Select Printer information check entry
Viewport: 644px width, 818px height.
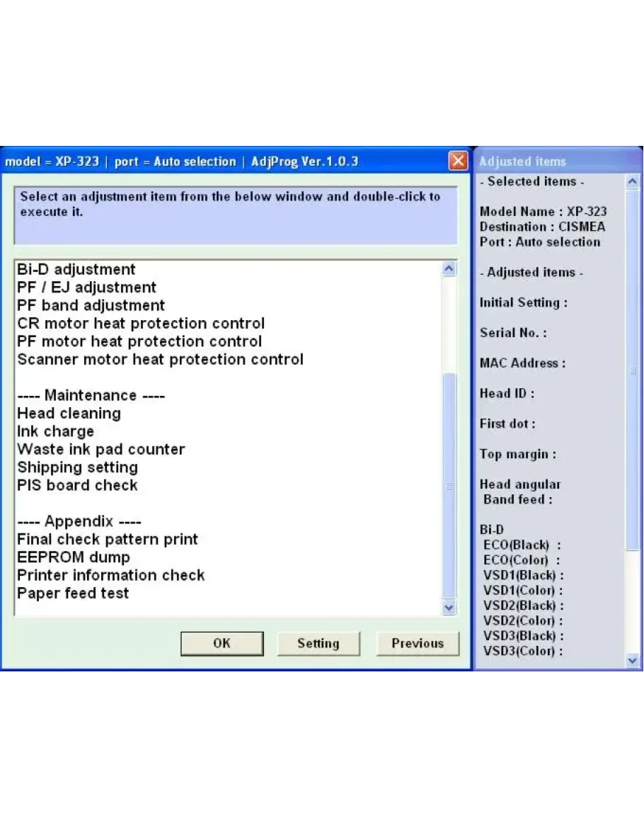point(110,575)
